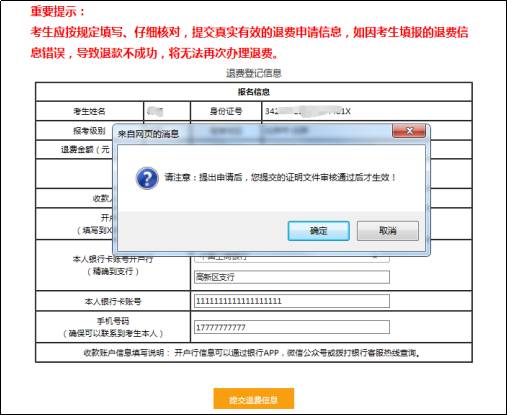507x415 pixels.
Task: Dismiss the dialog with 取消
Action: click(x=388, y=231)
